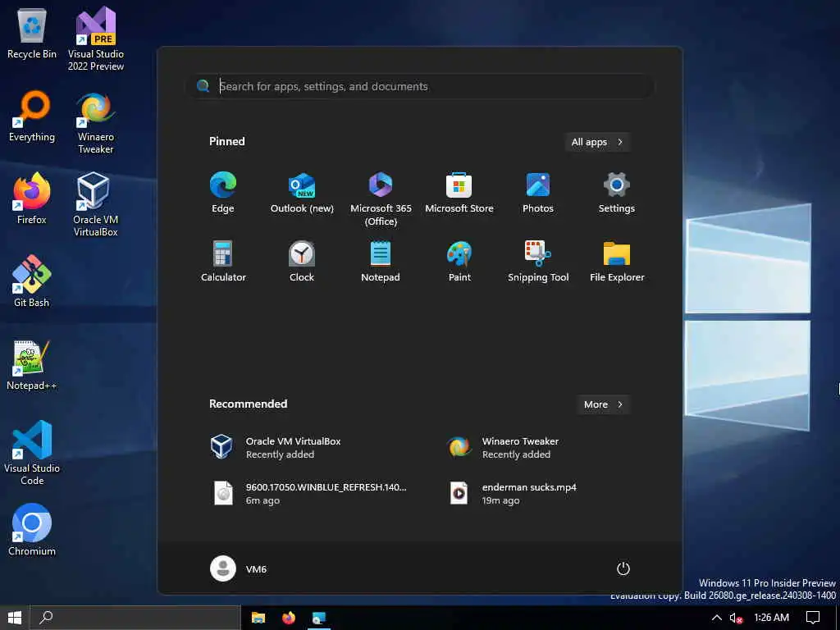Open the clock showing 1:26 AM
The image size is (840, 630).
tap(771, 618)
